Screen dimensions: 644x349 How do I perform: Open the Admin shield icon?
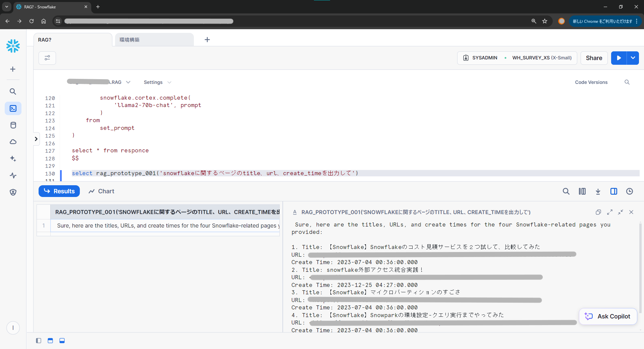pos(13,192)
